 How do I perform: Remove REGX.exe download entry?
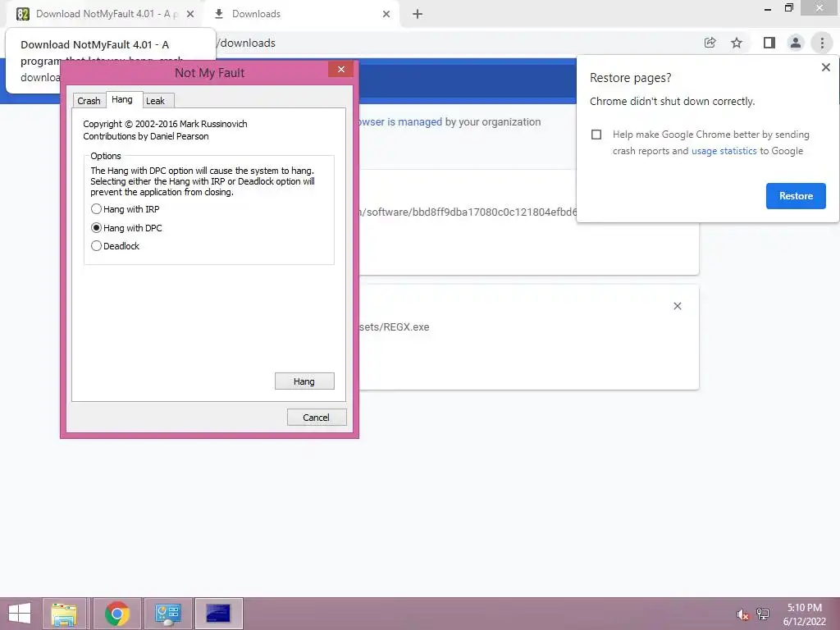(x=677, y=306)
